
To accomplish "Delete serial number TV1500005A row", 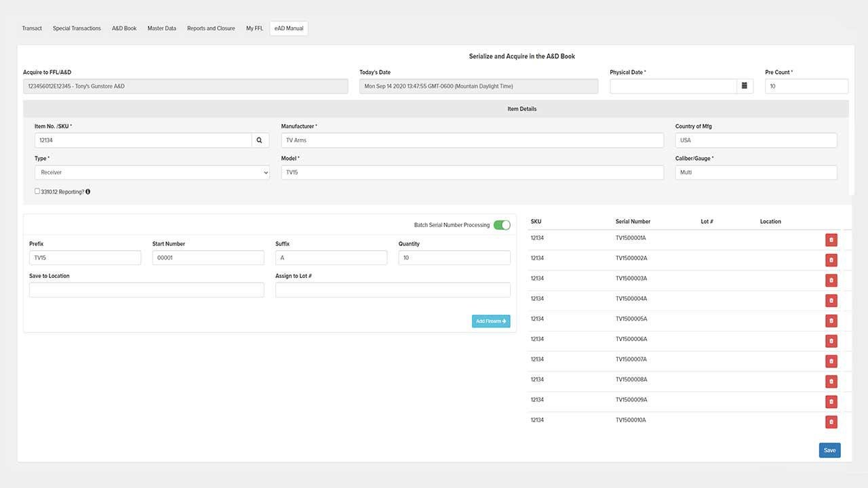I will (831, 321).
